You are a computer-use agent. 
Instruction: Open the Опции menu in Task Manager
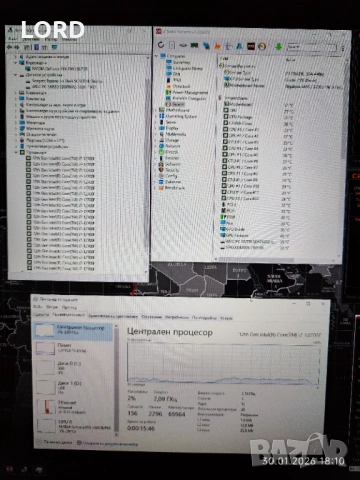(52, 307)
